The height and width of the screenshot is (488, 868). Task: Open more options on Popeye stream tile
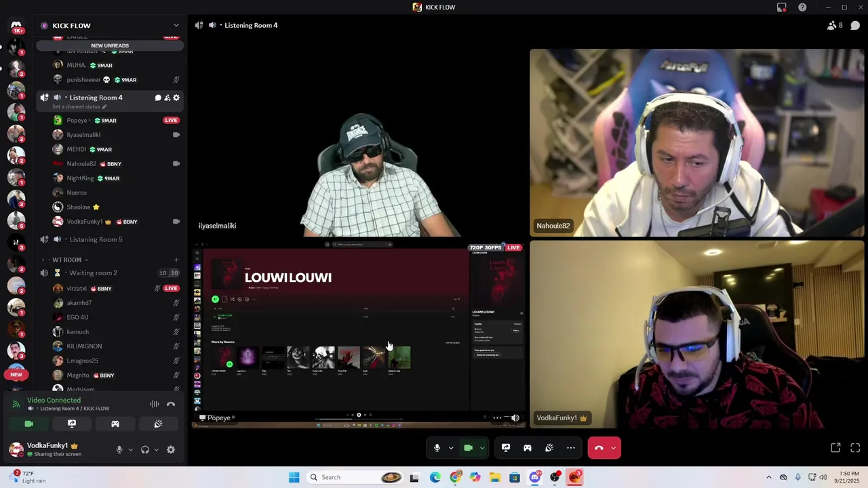(x=497, y=418)
